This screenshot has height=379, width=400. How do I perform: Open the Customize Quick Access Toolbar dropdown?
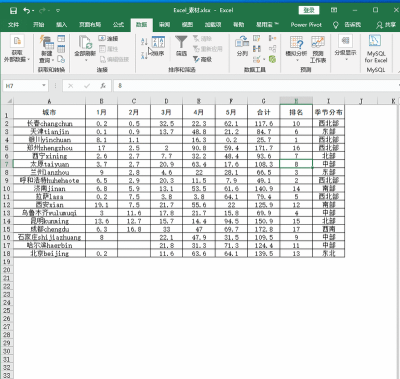point(58,11)
